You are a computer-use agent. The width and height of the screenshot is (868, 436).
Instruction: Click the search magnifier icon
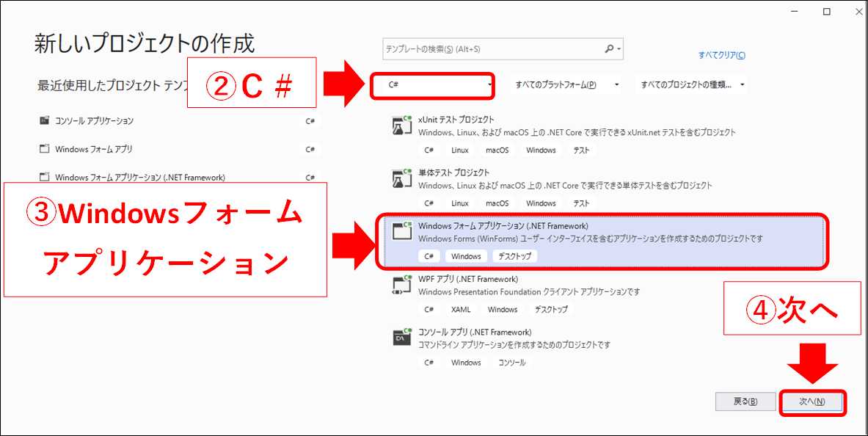tap(609, 48)
